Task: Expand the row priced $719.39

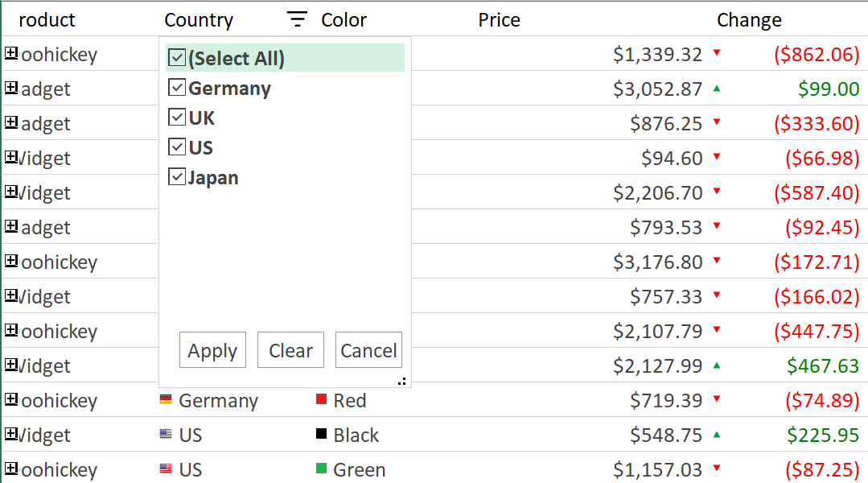Action: point(11,399)
